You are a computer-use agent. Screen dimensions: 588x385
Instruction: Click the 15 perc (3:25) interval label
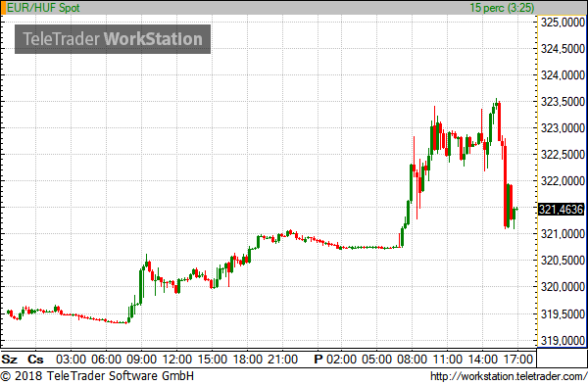502,8
